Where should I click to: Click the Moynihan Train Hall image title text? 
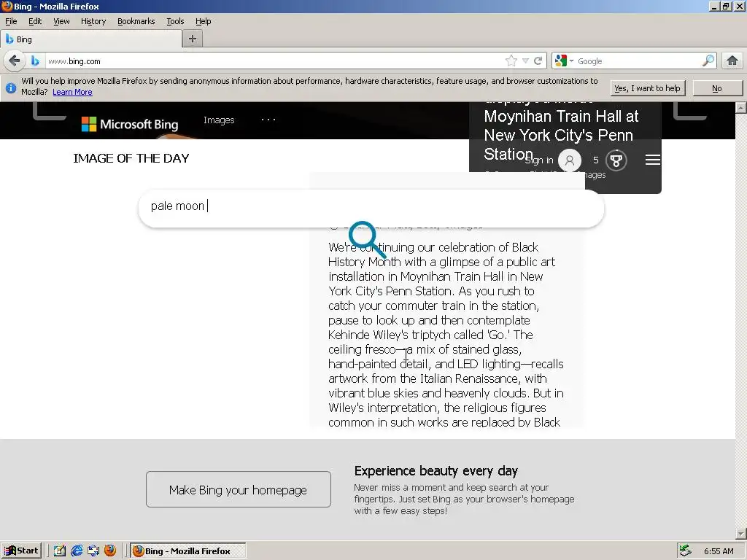pos(561,135)
